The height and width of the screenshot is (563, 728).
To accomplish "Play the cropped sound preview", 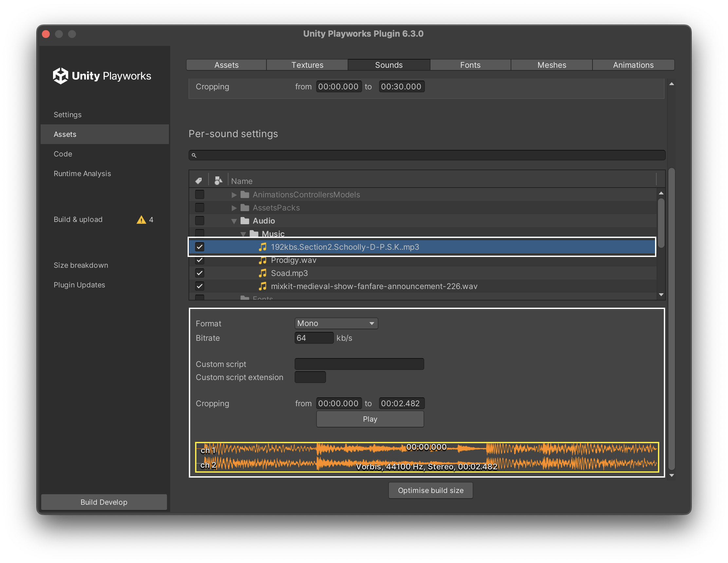I will pos(370,419).
